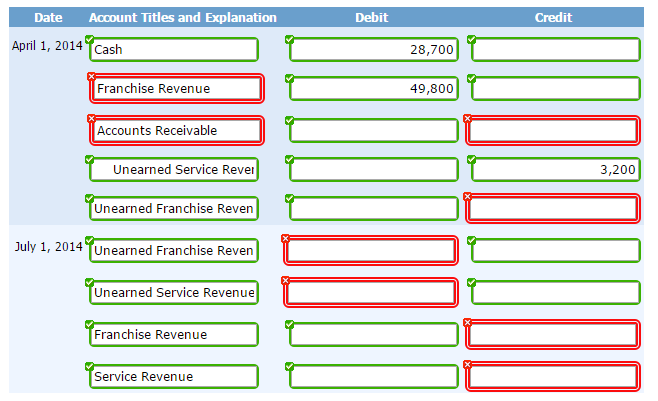Viewport: 658px width, 401px height.
Task: Select July Franchise Revenue debit field
Action: [373, 334]
